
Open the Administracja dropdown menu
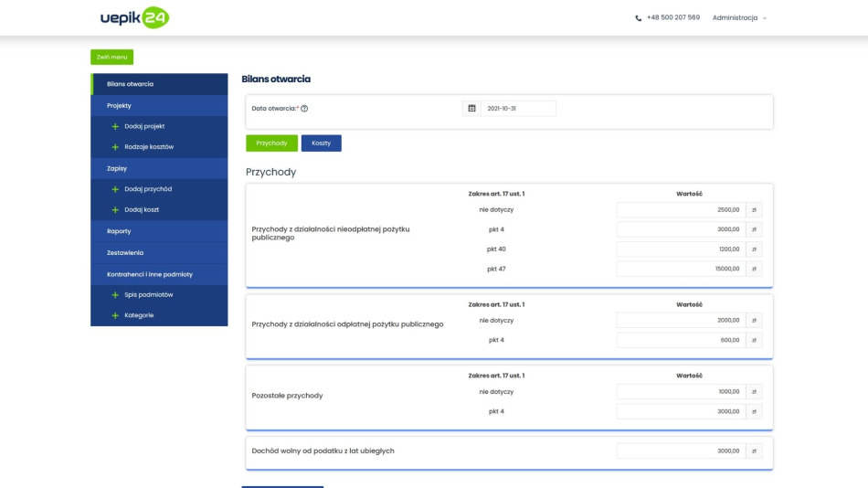click(x=739, y=17)
